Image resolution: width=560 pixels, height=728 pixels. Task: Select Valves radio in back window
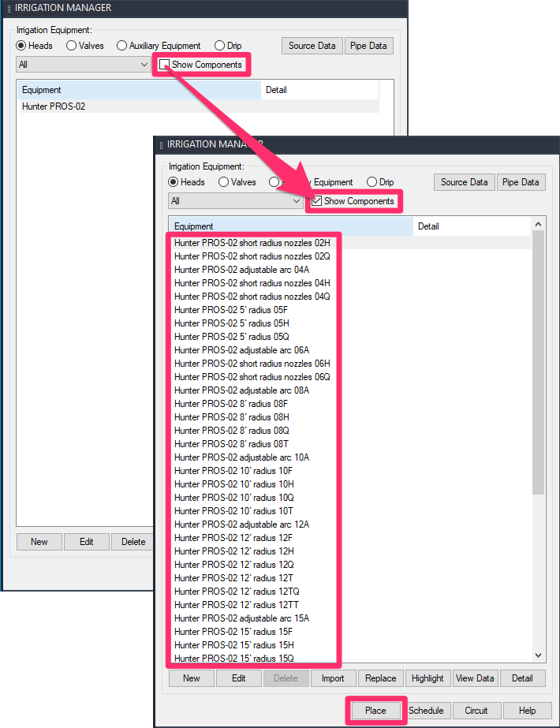pos(71,46)
